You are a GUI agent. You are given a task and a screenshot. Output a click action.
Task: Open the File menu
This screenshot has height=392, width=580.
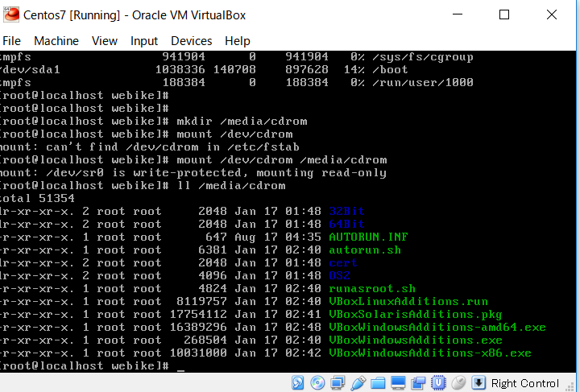click(x=12, y=40)
